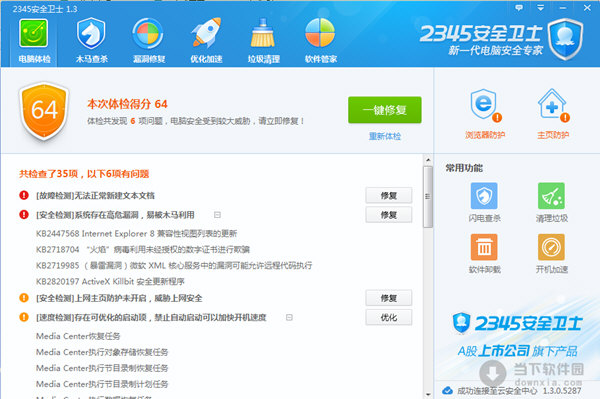Click the red alert icon beside 故障检测
600x399 pixels.
tap(24, 195)
